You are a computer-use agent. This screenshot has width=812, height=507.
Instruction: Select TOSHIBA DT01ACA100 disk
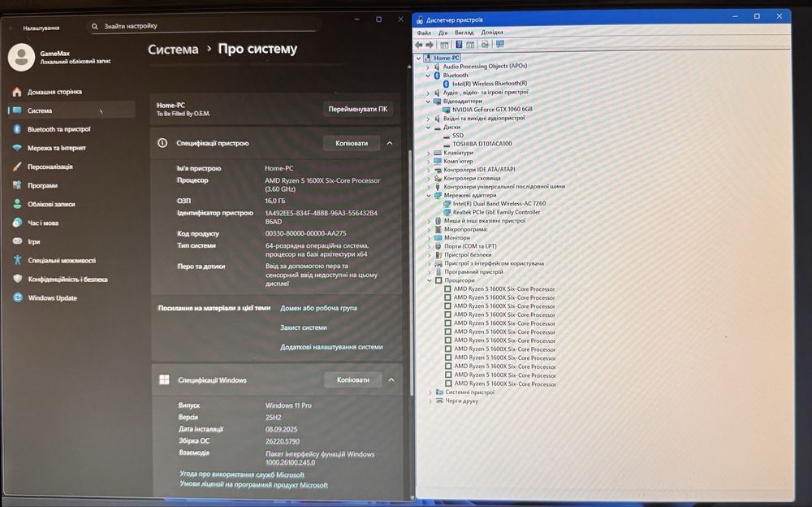point(482,144)
